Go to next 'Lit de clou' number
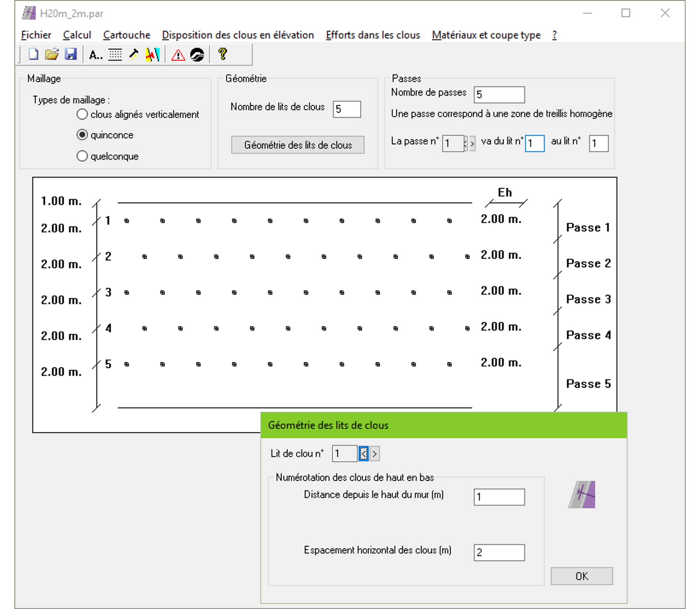The image size is (700, 609). 375,454
